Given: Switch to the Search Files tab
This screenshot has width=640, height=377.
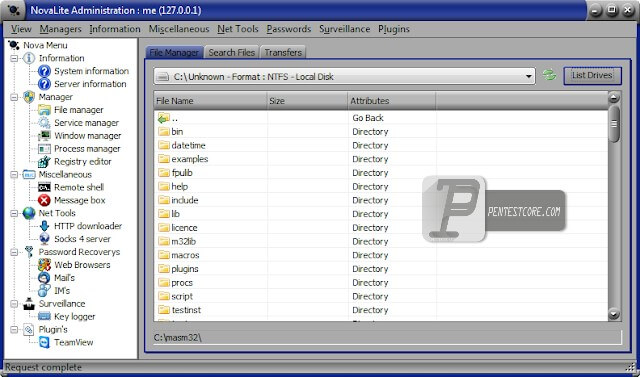Looking at the screenshot, I should pyautogui.click(x=232, y=52).
